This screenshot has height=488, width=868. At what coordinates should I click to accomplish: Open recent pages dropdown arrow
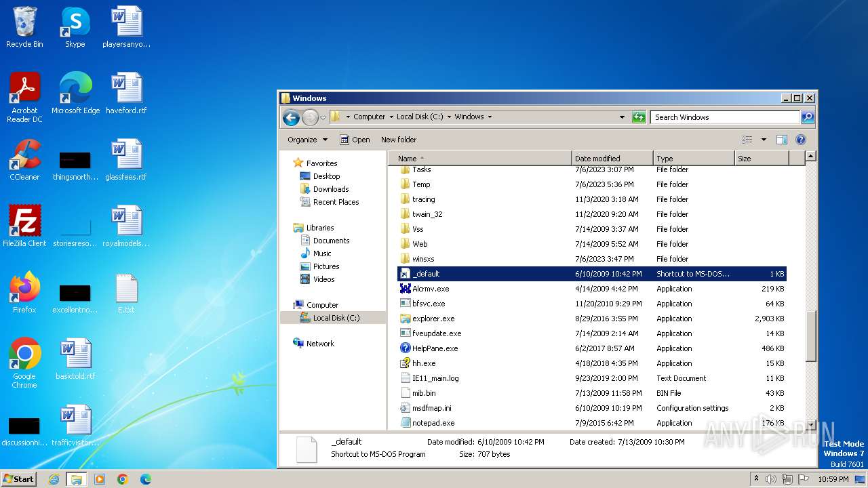click(323, 117)
